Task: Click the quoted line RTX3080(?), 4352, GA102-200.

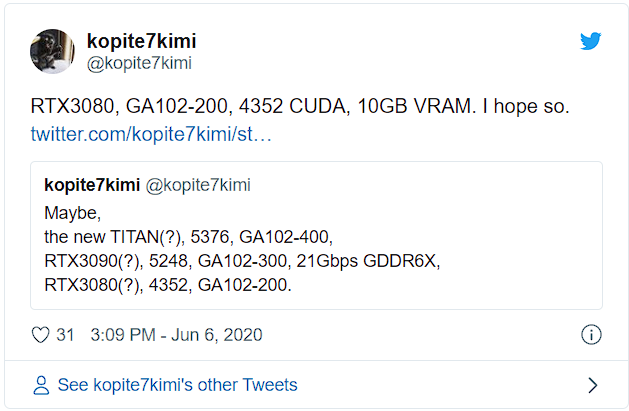Action: 168,285
